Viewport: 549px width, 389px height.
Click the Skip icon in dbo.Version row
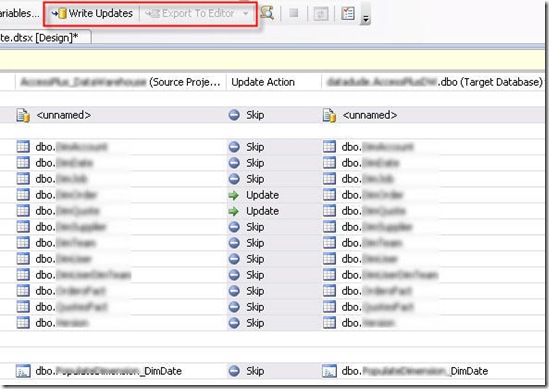click(x=234, y=323)
